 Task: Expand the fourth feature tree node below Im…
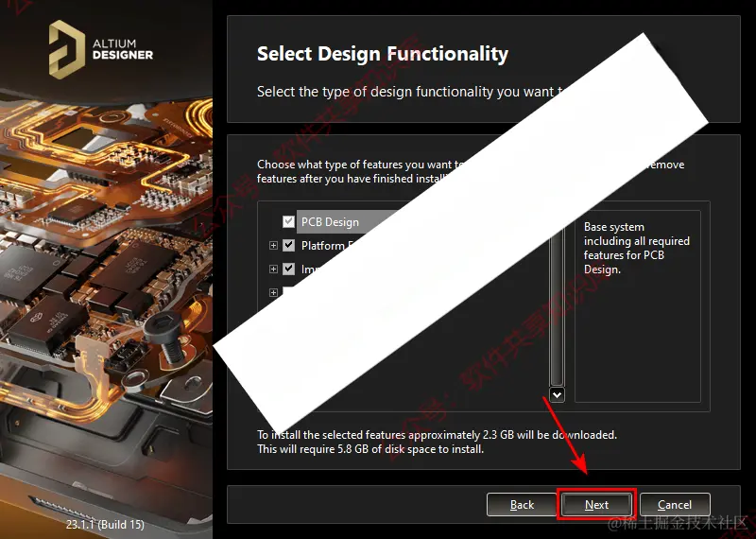273,292
